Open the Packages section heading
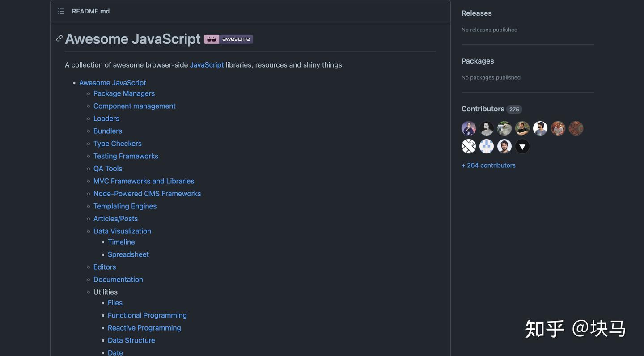 tap(478, 61)
